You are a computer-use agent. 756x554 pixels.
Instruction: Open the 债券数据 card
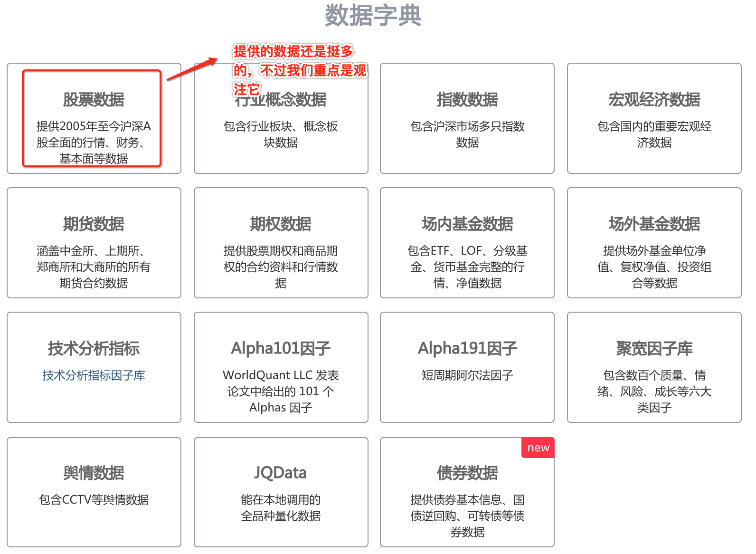click(x=467, y=492)
